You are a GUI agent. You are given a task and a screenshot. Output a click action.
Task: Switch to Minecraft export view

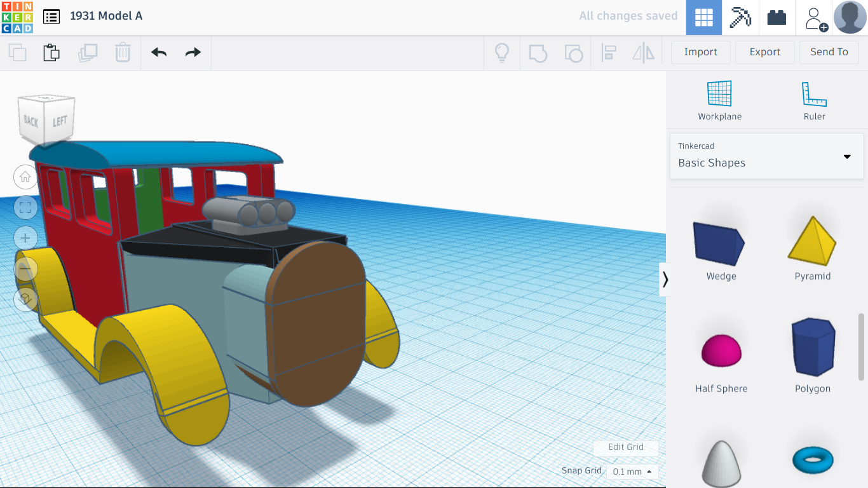click(x=740, y=17)
